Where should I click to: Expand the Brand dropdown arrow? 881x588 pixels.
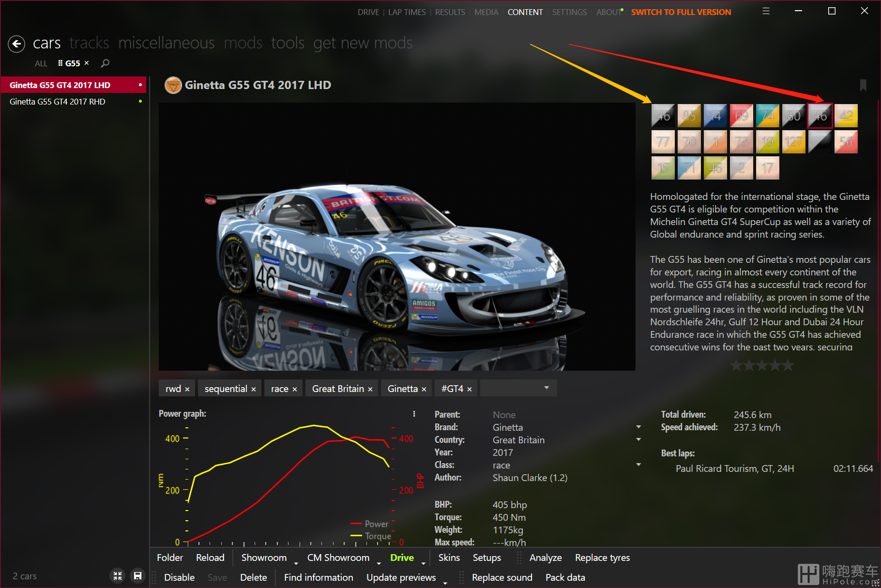coord(638,427)
